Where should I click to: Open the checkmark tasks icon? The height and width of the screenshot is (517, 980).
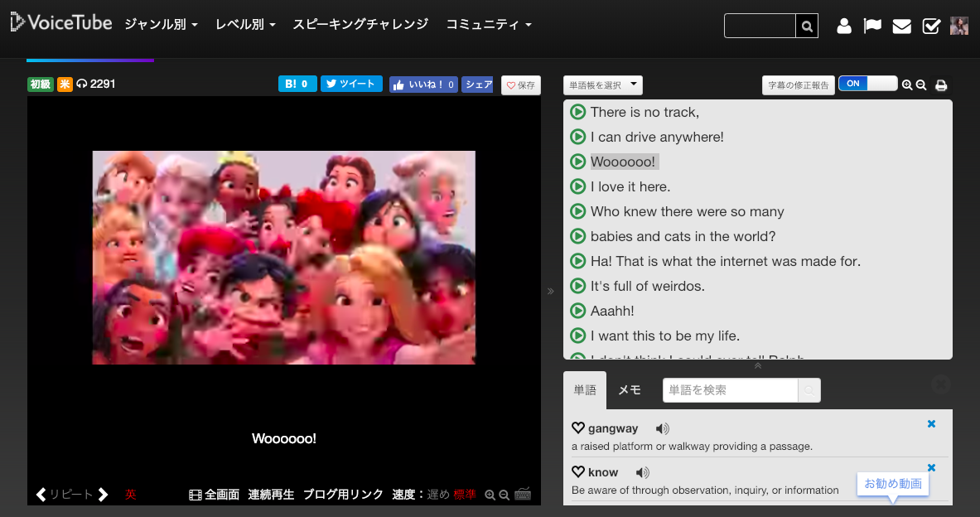(x=931, y=27)
